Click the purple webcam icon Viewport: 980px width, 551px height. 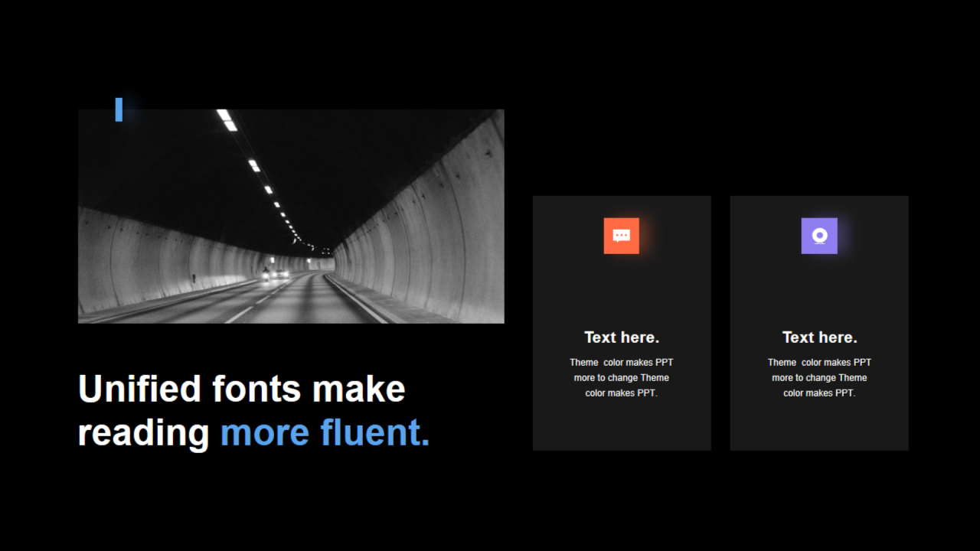818,236
